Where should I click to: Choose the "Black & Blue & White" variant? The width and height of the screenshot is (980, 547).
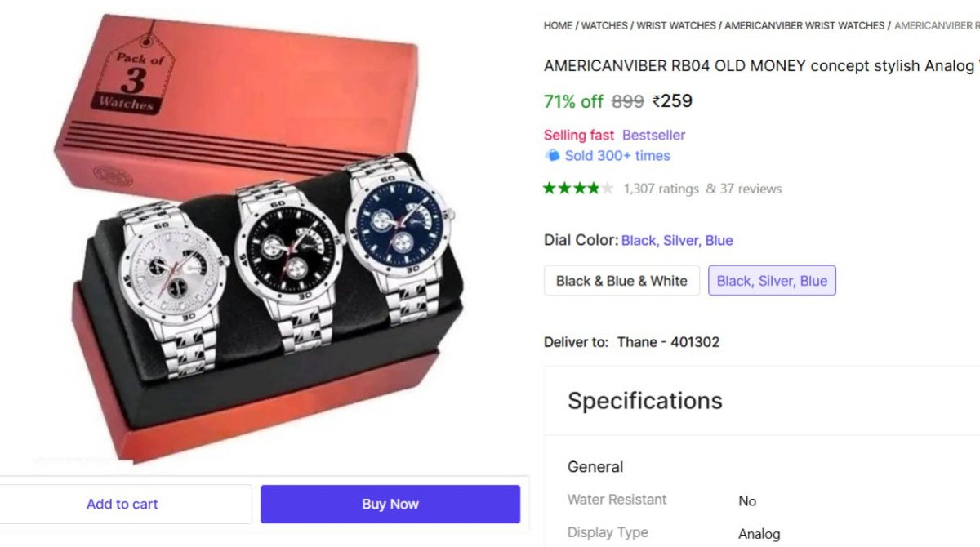621,280
